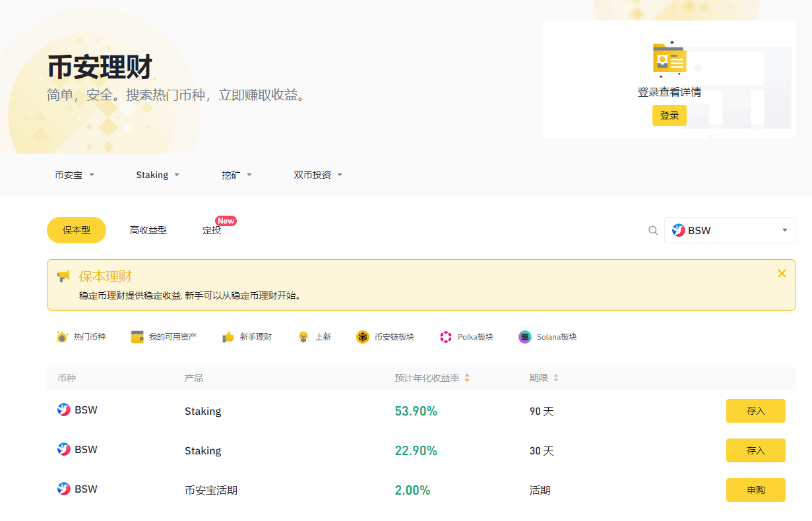This screenshot has height=521, width=812.
Task: Filter by Solana板块
Action: click(x=547, y=337)
